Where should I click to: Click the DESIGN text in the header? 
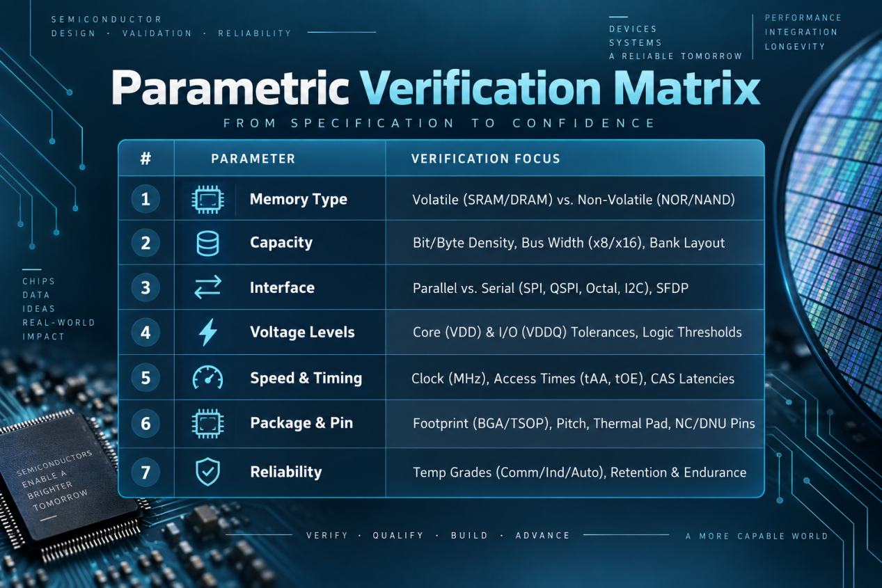click(74, 33)
